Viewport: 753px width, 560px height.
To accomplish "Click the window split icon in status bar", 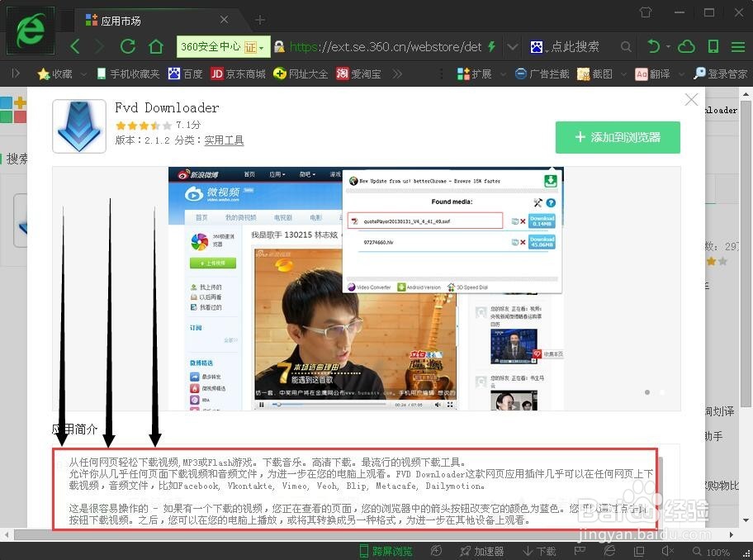I will pos(639,552).
